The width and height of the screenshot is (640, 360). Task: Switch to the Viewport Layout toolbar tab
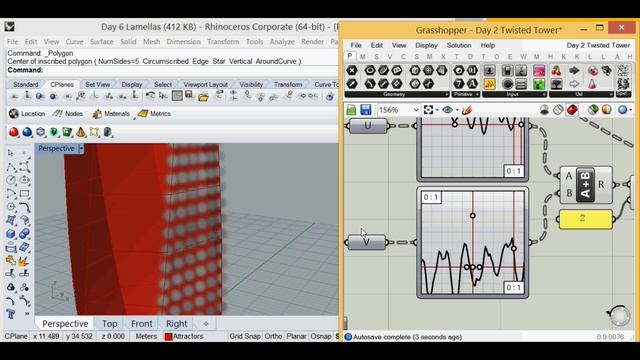(x=205, y=84)
